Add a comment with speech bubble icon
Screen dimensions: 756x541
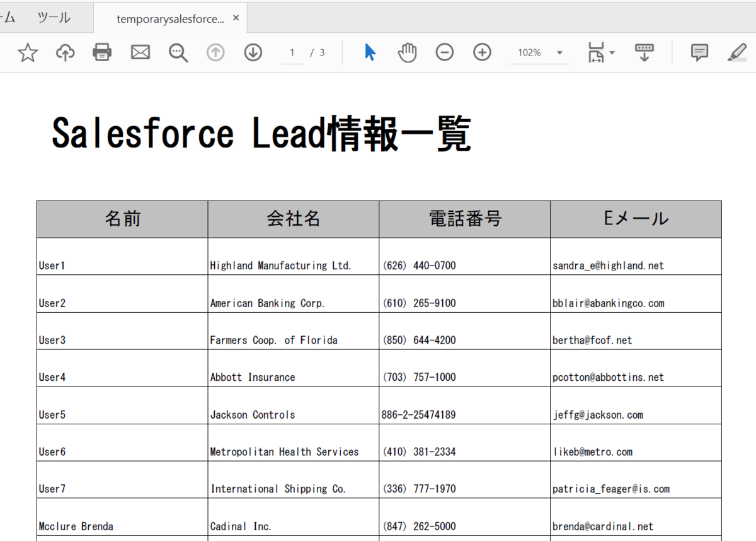pos(699,52)
